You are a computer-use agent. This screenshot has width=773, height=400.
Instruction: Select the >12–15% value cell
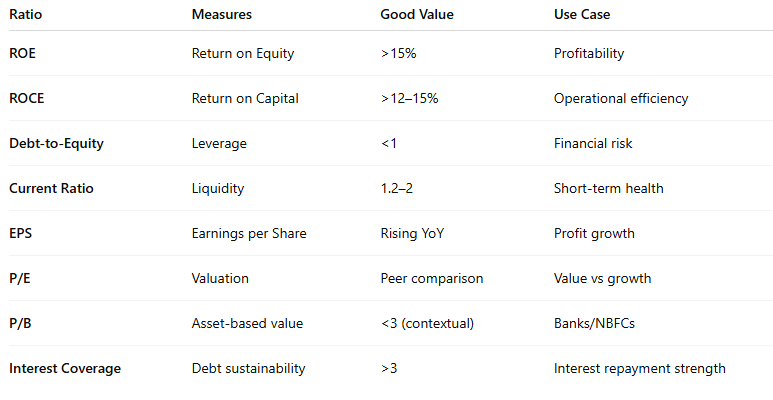[409, 98]
